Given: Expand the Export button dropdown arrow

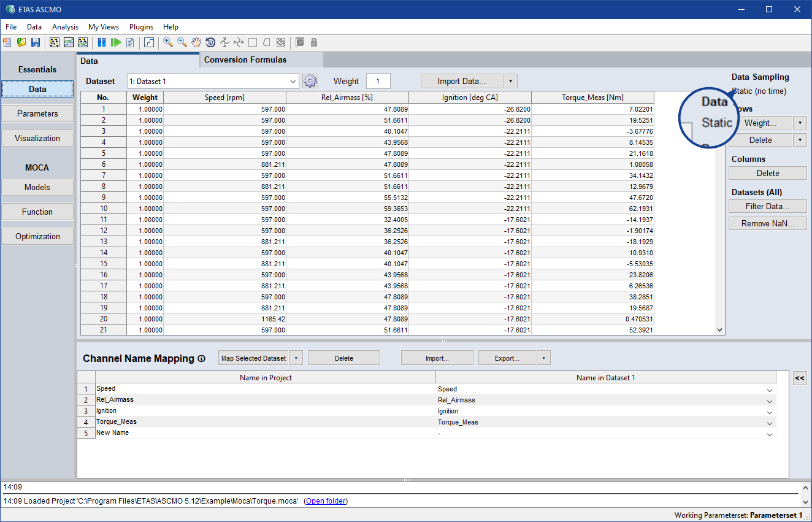Looking at the screenshot, I should pyautogui.click(x=543, y=358).
